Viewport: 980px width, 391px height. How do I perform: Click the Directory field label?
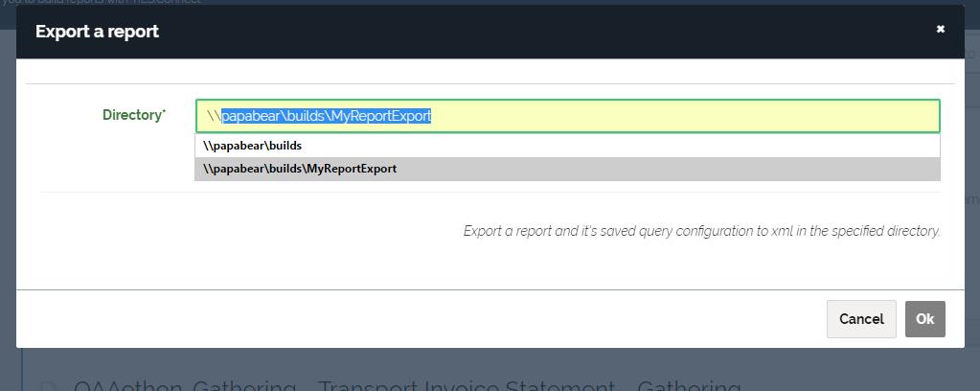[131, 115]
